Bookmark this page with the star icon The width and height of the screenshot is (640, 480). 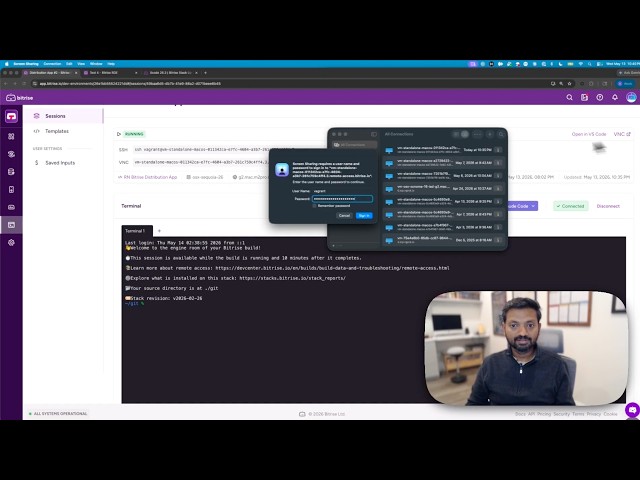(x=569, y=84)
